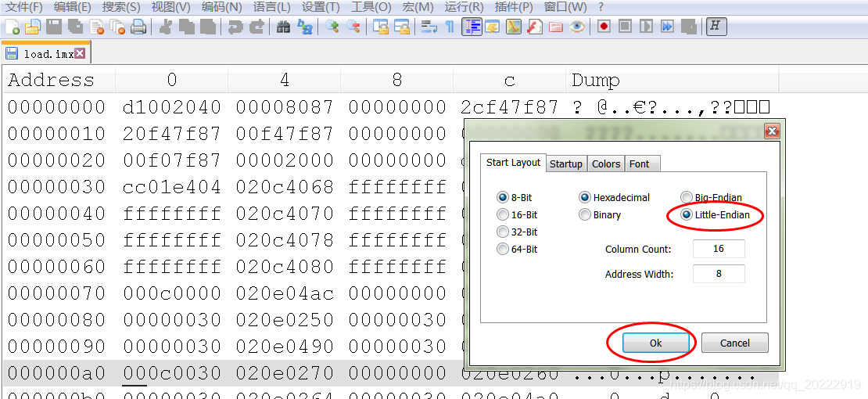The height and width of the screenshot is (399, 868).
Task: Toggle monitoring eye icon
Action: click(577, 27)
